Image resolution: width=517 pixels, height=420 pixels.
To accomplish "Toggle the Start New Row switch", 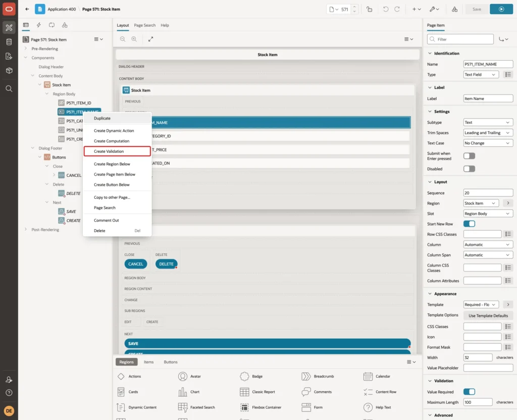I will click(x=469, y=224).
